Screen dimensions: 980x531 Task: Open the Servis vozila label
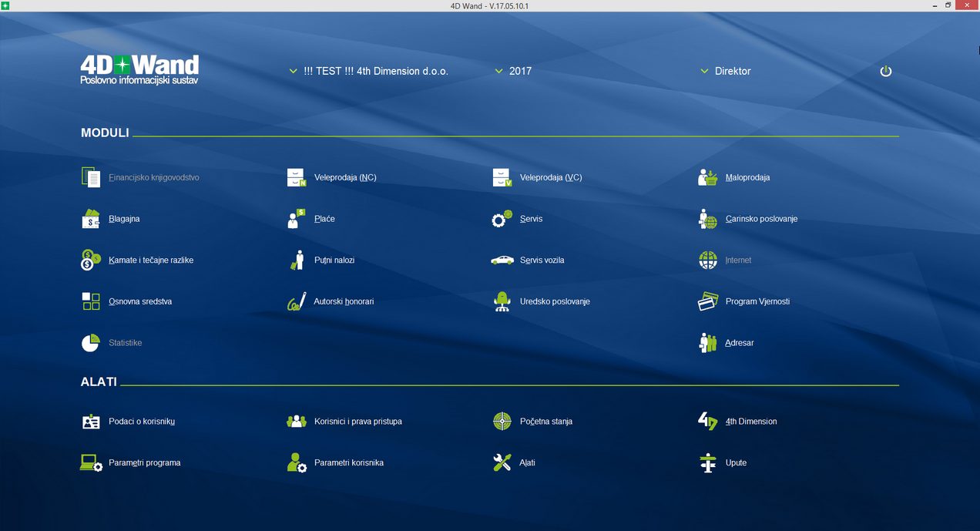point(542,260)
